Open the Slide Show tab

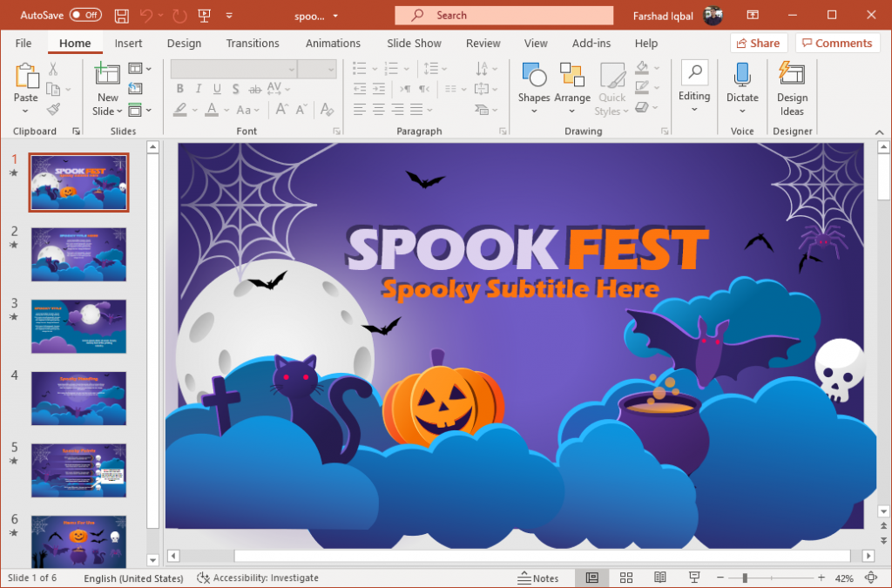coord(414,43)
